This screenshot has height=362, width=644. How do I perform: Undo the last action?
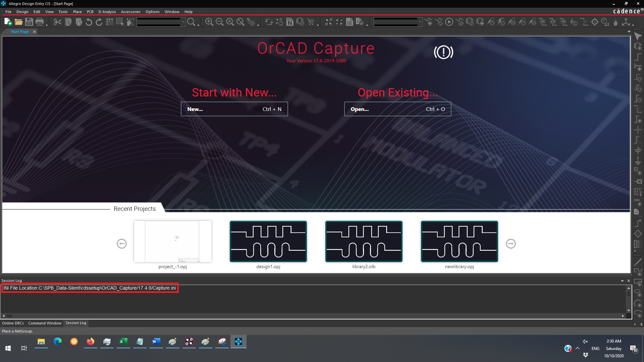(x=89, y=22)
